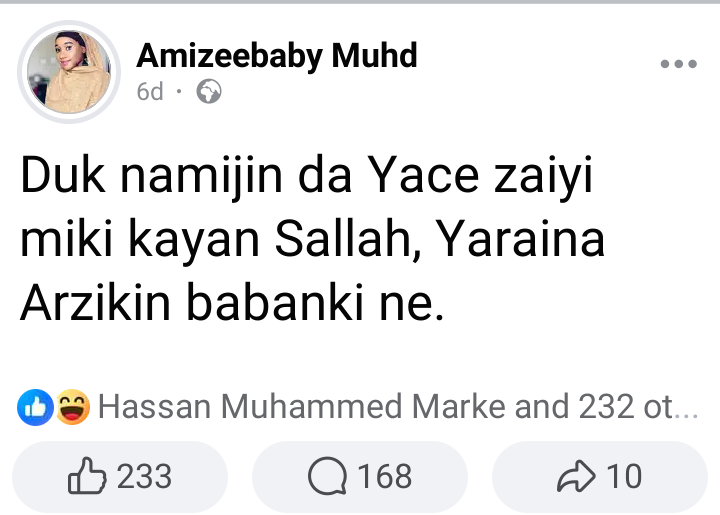Open the three-dot post options menu
Image resolution: width=720 pixels, height=515 pixels.
[x=678, y=65]
